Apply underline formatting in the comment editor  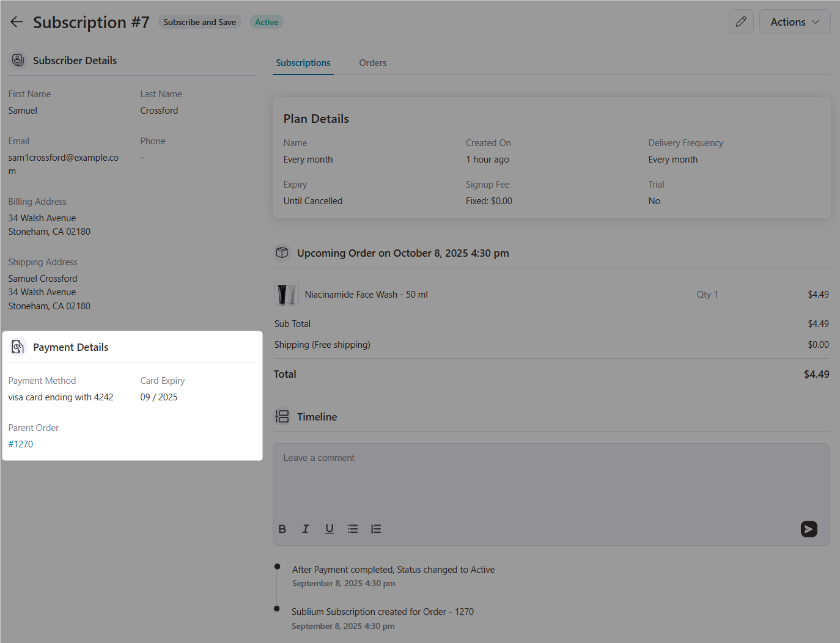click(329, 529)
